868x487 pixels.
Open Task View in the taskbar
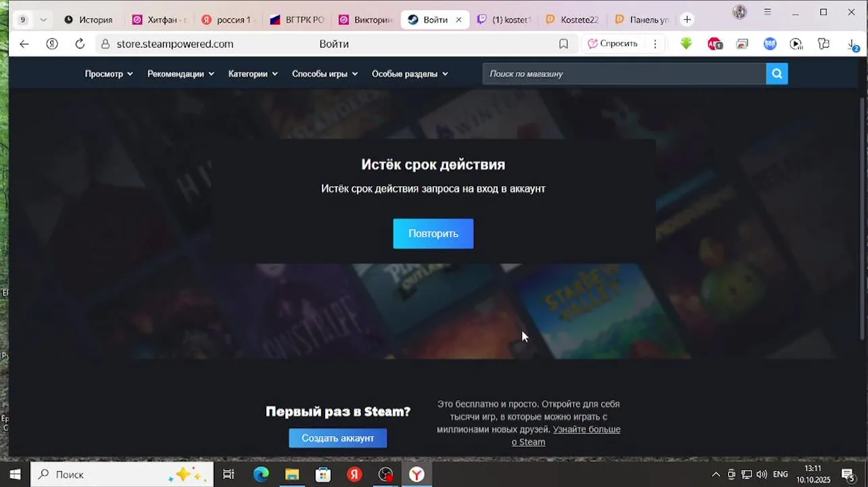[228, 474]
